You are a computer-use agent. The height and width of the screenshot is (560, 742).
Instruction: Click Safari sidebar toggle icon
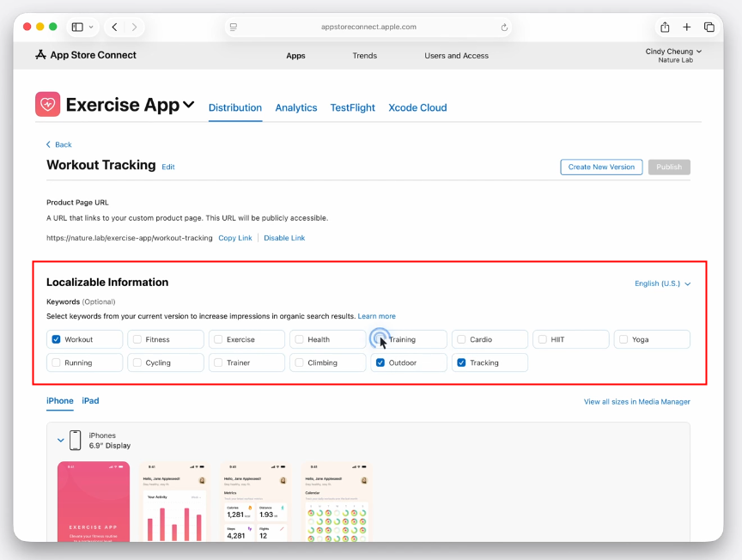pos(77,27)
